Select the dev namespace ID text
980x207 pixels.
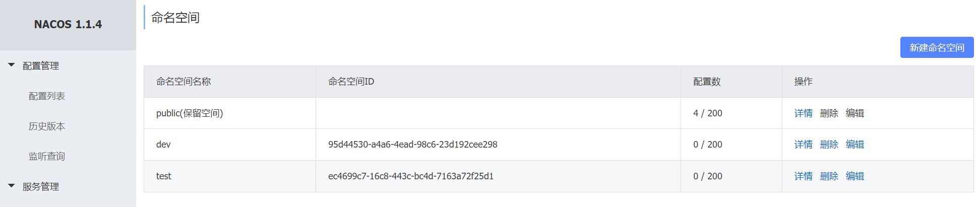(x=412, y=145)
